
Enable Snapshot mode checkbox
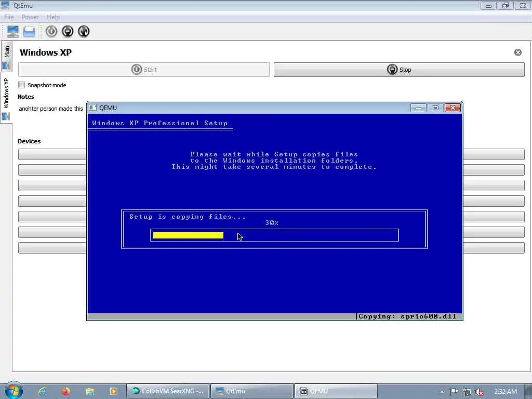(22, 85)
